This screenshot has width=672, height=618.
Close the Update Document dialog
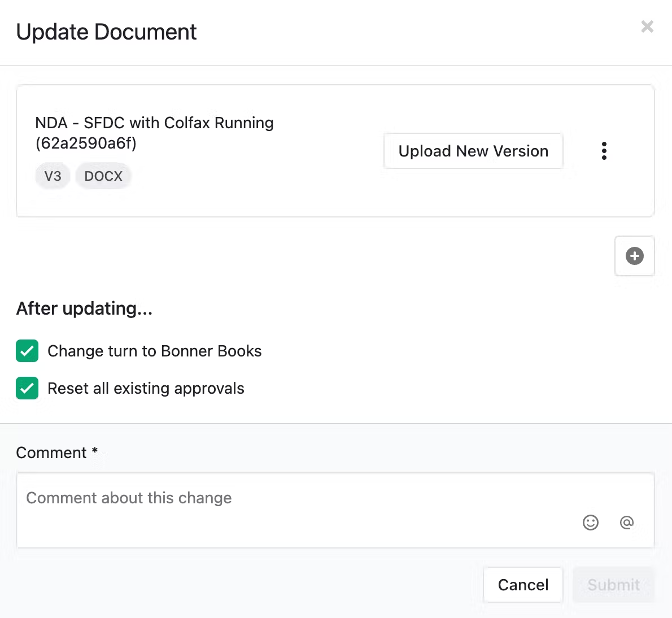647,27
